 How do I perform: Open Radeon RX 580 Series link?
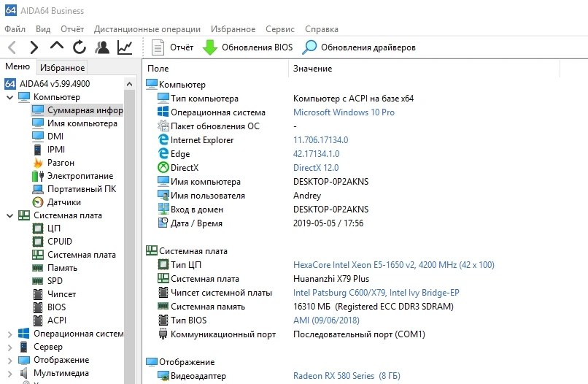[347, 376]
